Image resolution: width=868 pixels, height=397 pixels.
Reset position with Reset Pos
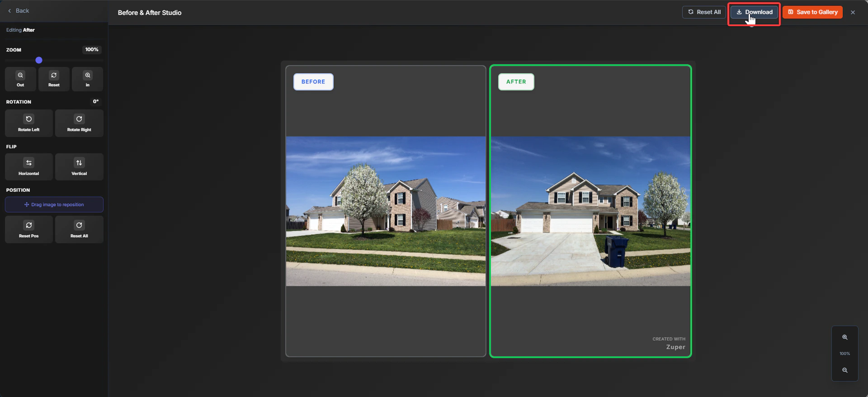pos(29,229)
